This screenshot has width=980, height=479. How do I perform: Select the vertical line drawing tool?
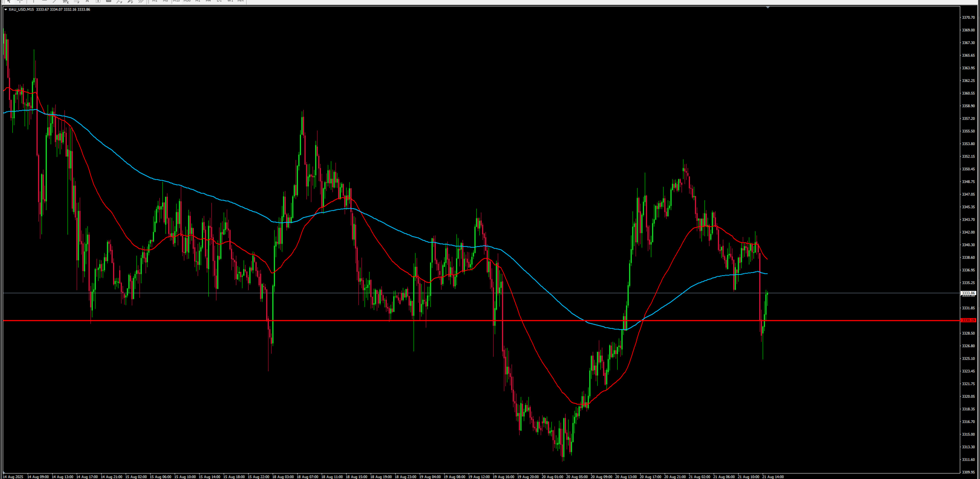coord(33,2)
